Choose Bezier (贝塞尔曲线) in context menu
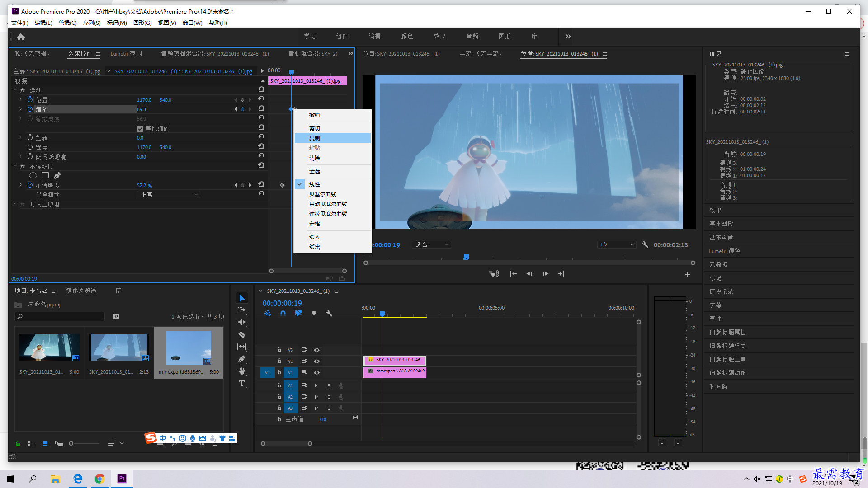Image resolution: width=868 pixels, height=488 pixels. pyautogui.click(x=333, y=194)
